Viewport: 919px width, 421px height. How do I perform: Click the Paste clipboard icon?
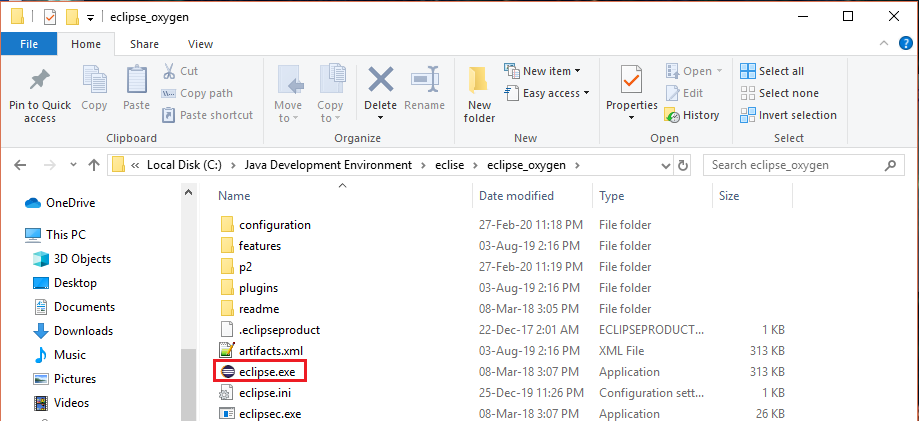click(x=137, y=80)
